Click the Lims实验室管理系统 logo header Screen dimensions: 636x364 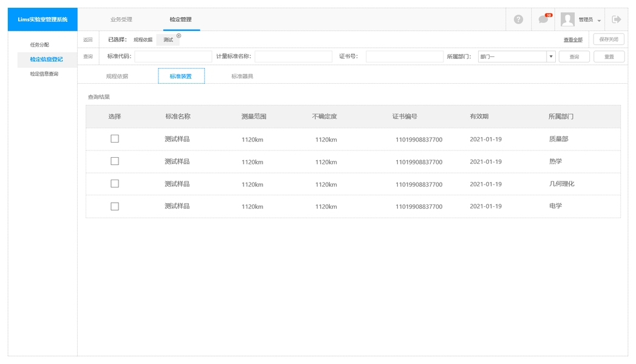[43, 19]
